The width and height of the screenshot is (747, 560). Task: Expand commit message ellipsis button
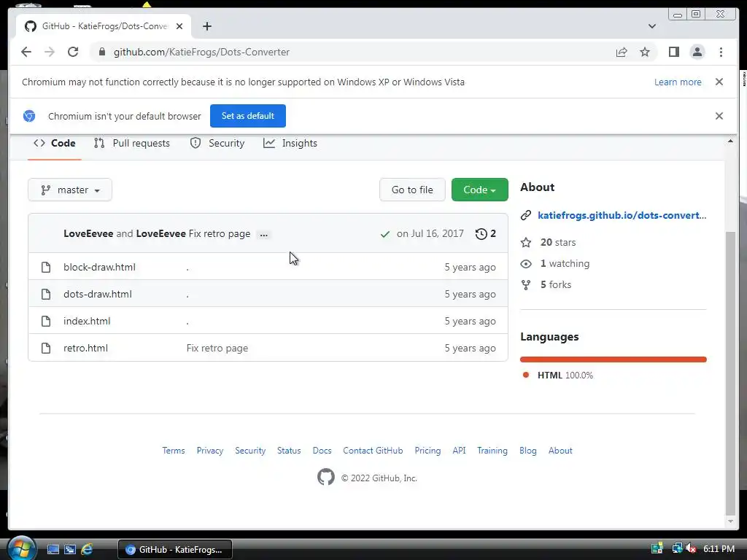tap(263, 234)
